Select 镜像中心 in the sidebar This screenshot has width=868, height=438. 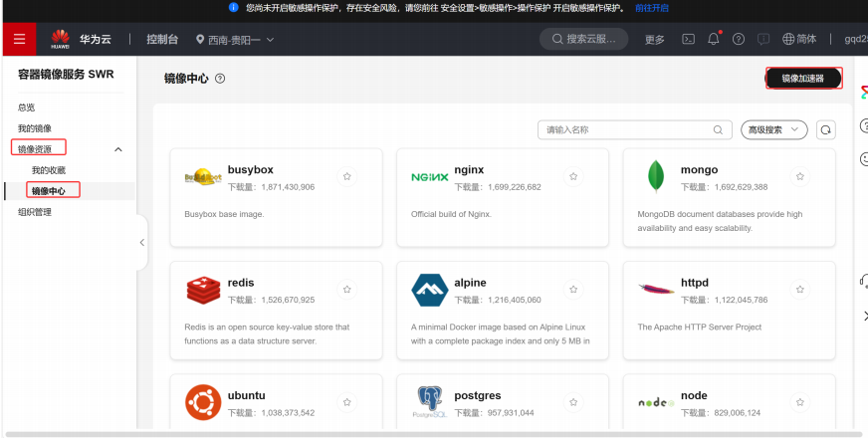[49, 191]
